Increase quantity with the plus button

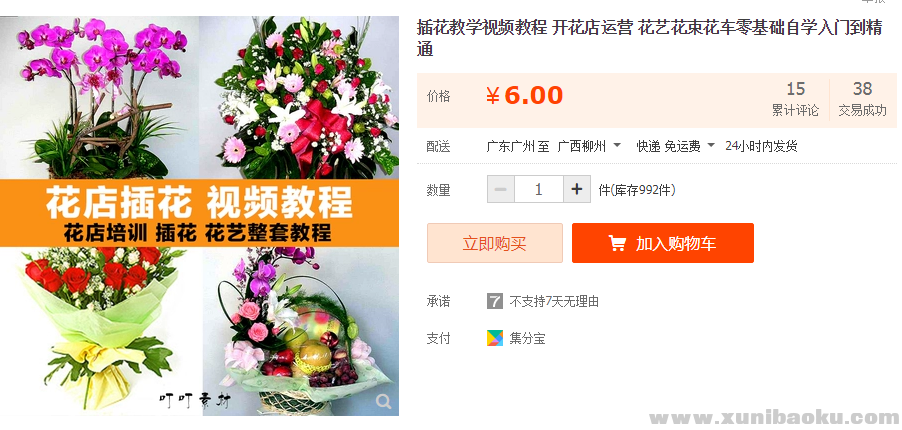point(577,189)
